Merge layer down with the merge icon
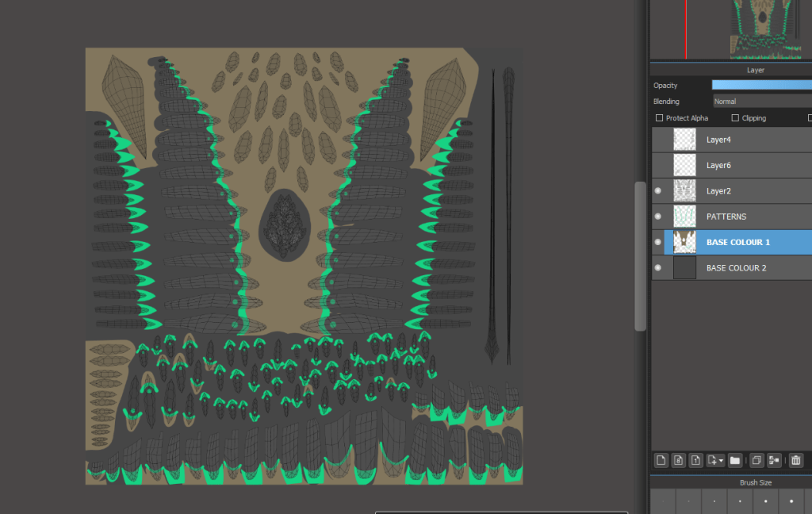The image size is (812, 514). click(774, 460)
